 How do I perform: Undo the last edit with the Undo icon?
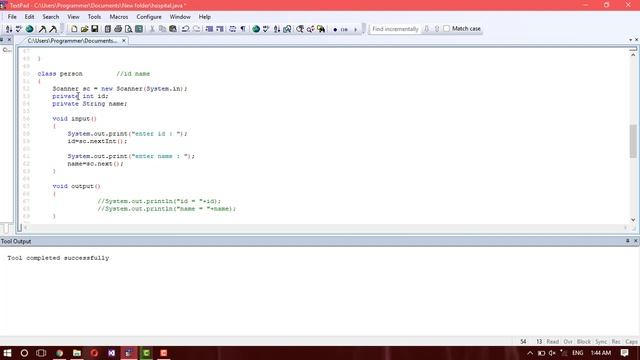(x=185, y=29)
